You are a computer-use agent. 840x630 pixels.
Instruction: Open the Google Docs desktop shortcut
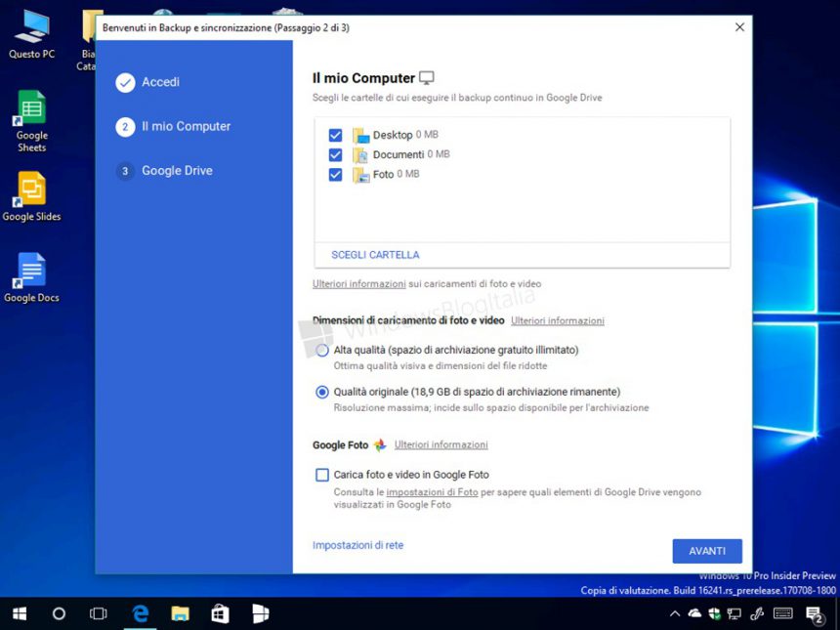click(x=31, y=277)
